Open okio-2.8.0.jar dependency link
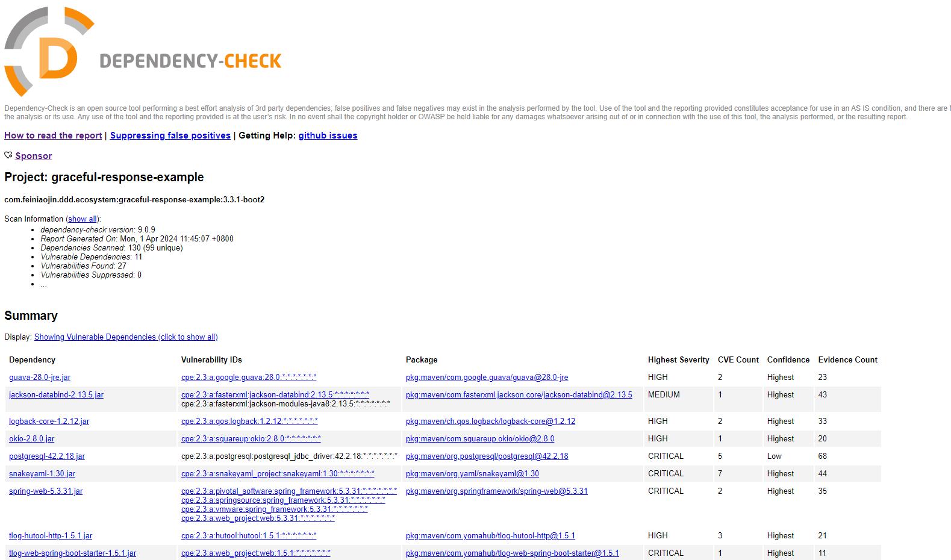The width and height of the screenshot is (951, 560). coord(31,439)
